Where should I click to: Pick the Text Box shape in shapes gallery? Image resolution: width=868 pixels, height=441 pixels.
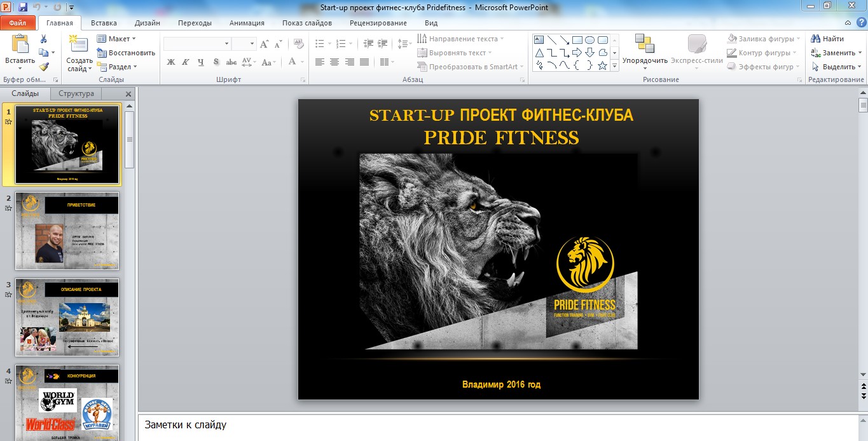point(539,39)
